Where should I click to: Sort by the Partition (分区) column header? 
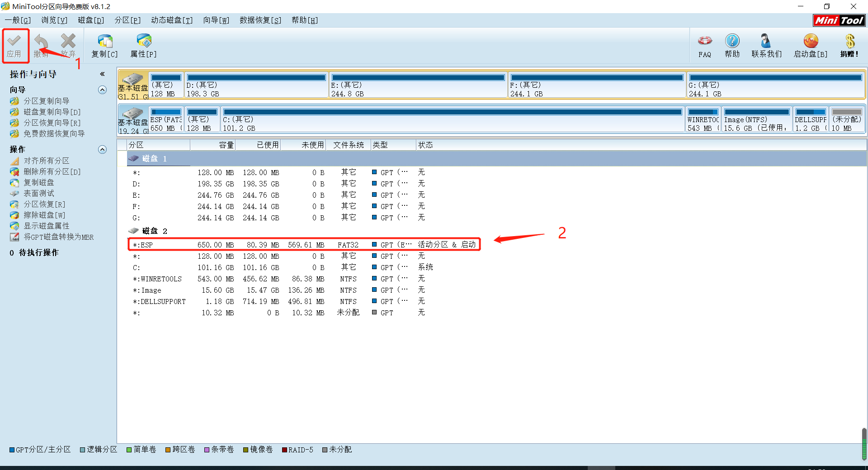pyautogui.click(x=159, y=145)
